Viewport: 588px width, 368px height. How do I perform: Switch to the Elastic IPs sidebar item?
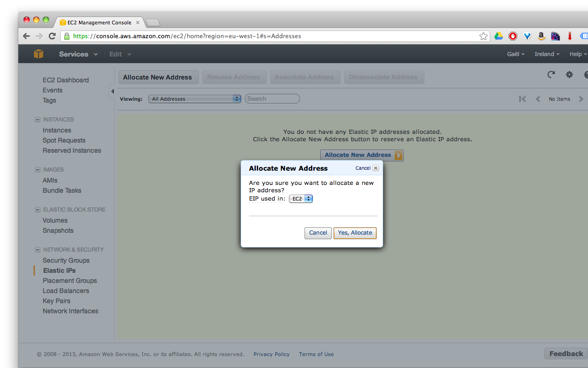point(59,270)
